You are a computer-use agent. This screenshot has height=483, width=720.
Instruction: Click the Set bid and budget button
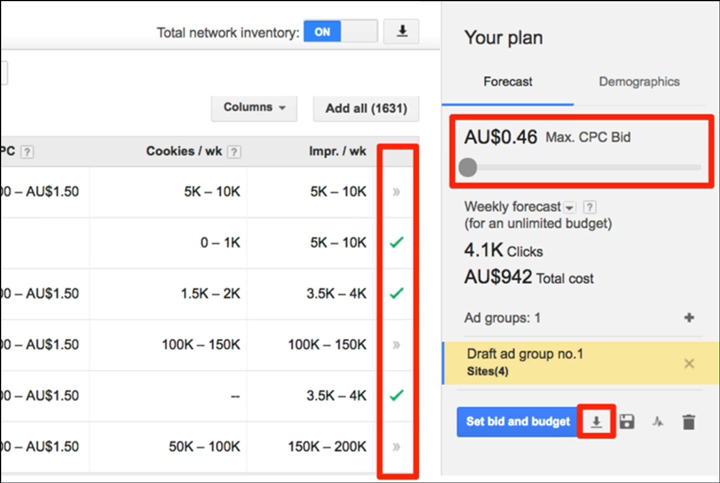tap(515, 422)
